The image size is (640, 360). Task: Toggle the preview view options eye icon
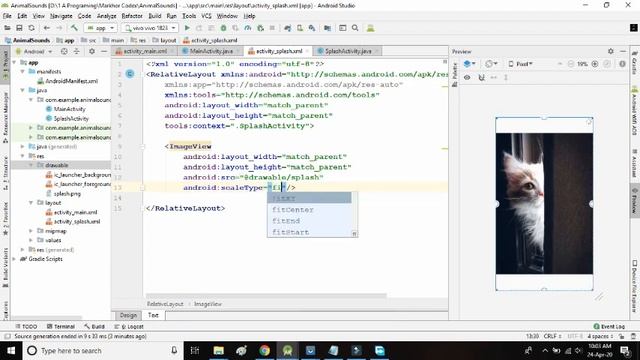click(x=467, y=77)
